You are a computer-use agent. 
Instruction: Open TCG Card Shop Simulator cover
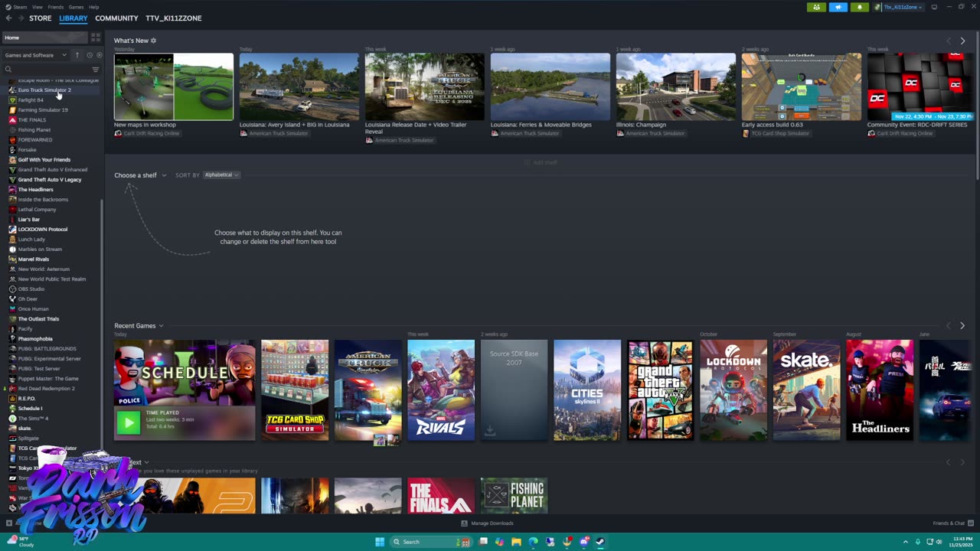tap(295, 390)
